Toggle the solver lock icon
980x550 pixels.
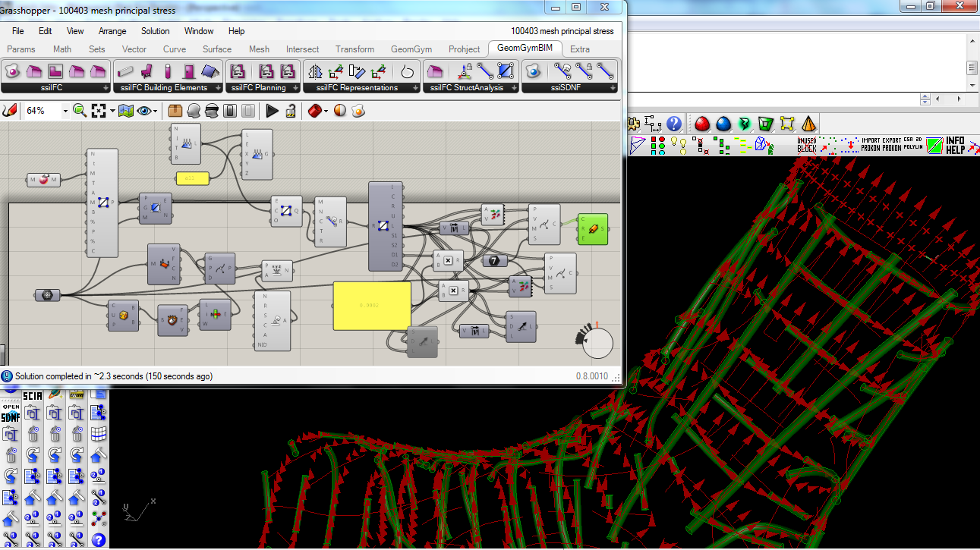point(290,111)
